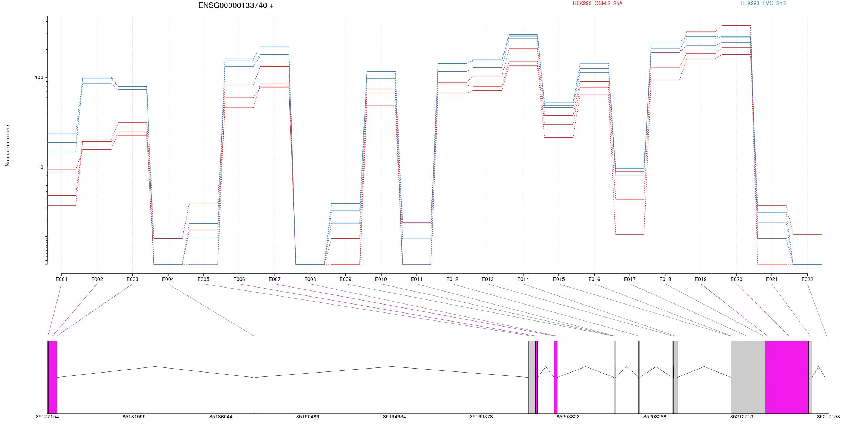The width and height of the screenshot is (868, 434).
Task: Click the large magenta exon near 85212713
Action: coord(789,377)
